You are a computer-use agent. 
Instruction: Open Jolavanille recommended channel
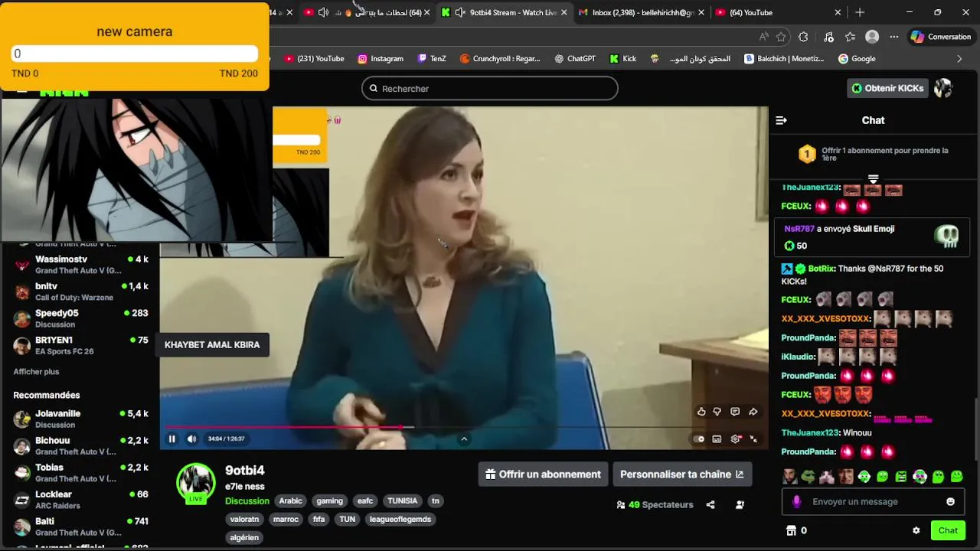[80, 419]
